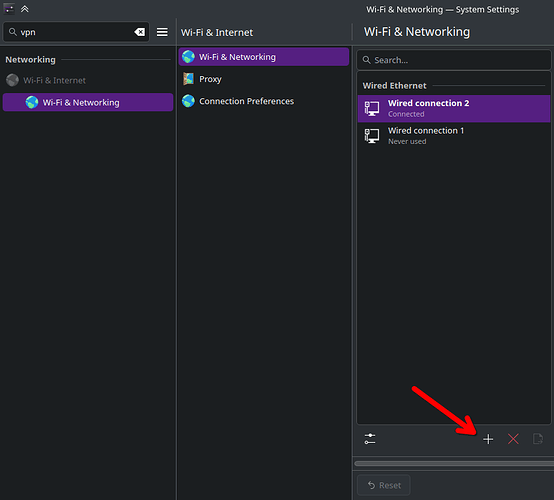This screenshot has width=554, height=500.
Task: Open the hamburger menu next to search
Action: pos(162,32)
